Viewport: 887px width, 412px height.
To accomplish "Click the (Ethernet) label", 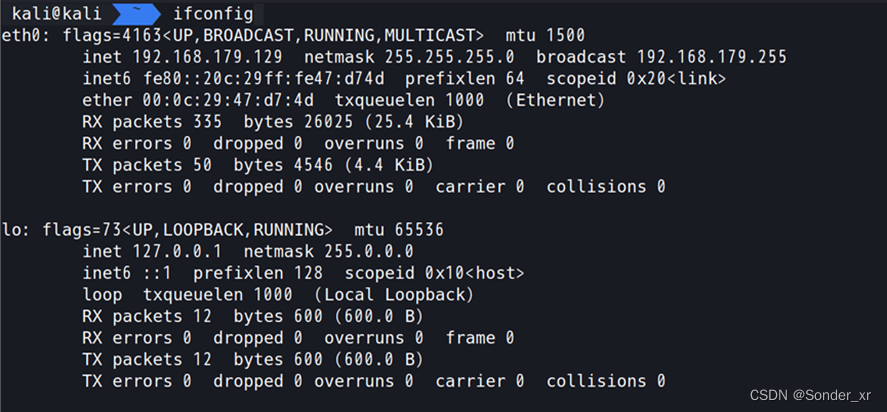I will point(555,100).
